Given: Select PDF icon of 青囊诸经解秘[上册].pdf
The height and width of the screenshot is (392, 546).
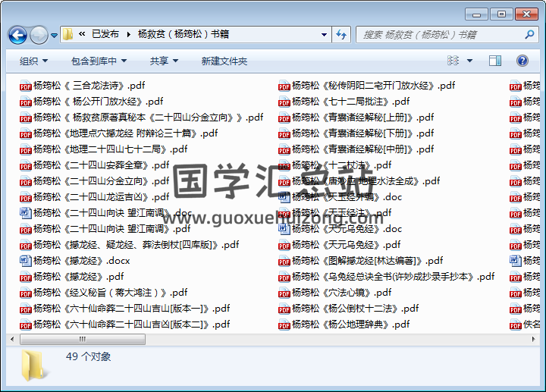Looking at the screenshot, I should (284, 118).
